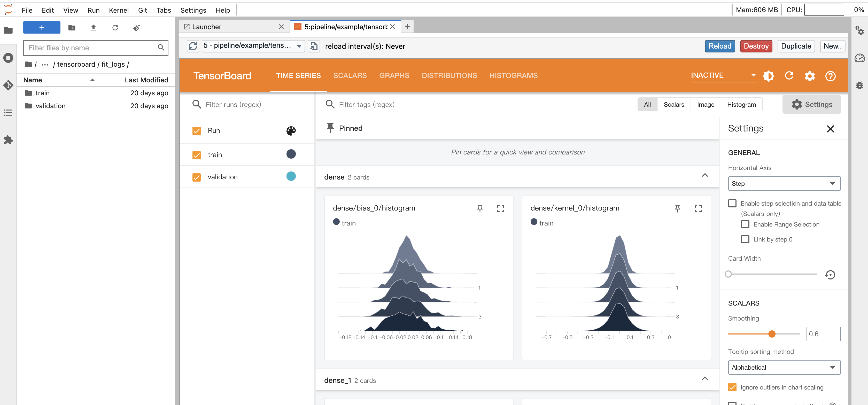
Task: Click the New.. button
Action: 832,46
